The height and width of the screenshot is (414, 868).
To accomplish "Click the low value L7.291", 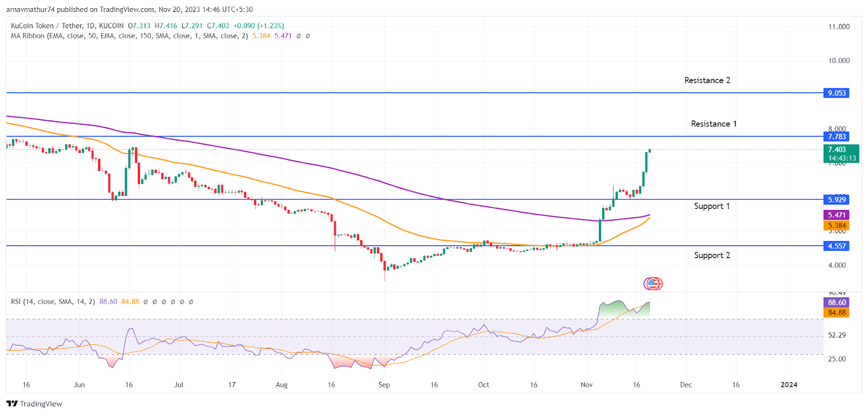I will click(192, 26).
